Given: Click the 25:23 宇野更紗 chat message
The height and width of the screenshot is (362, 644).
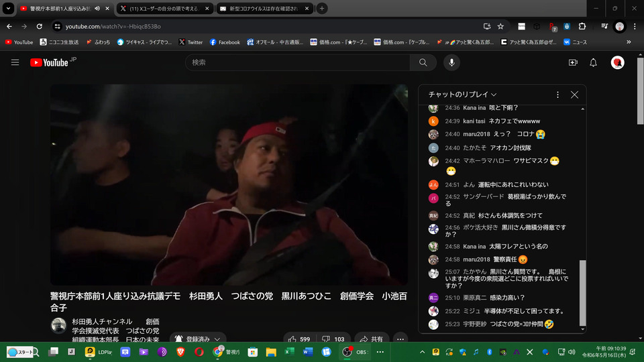Looking at the screenshot, I should (x=501, y=324).
